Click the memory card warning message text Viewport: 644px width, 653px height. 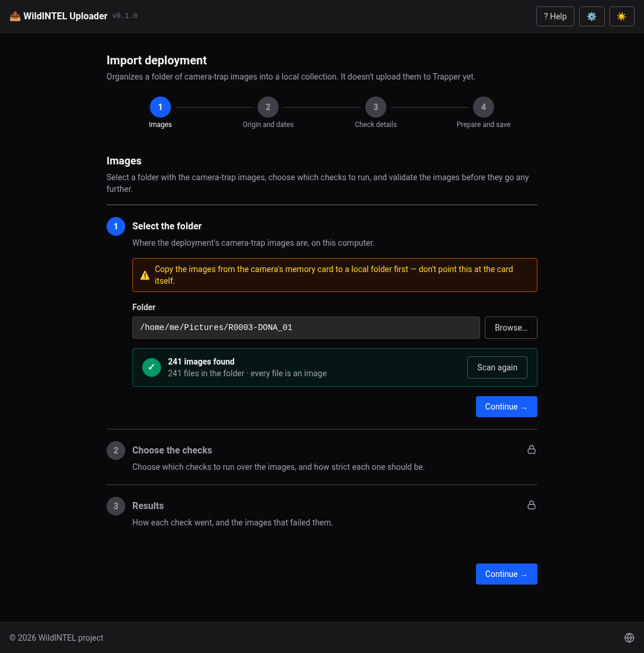(x=334, y=275)
